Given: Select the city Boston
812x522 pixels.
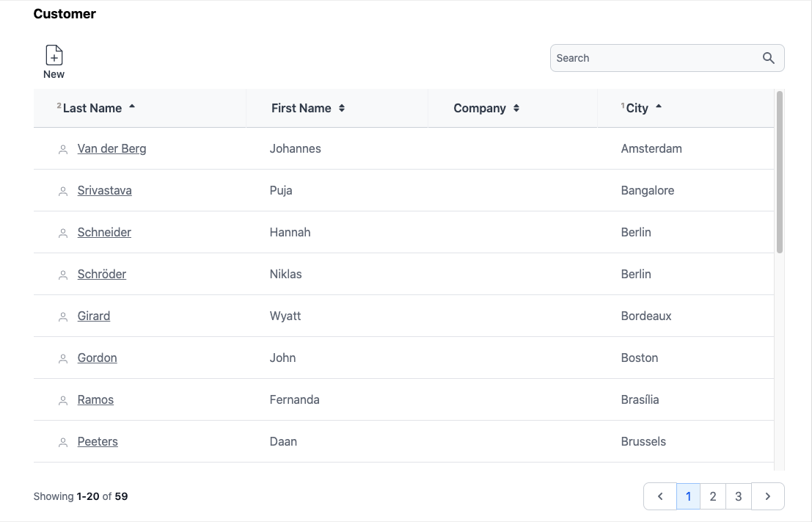Looking at the screenshot, I should 640,358.
